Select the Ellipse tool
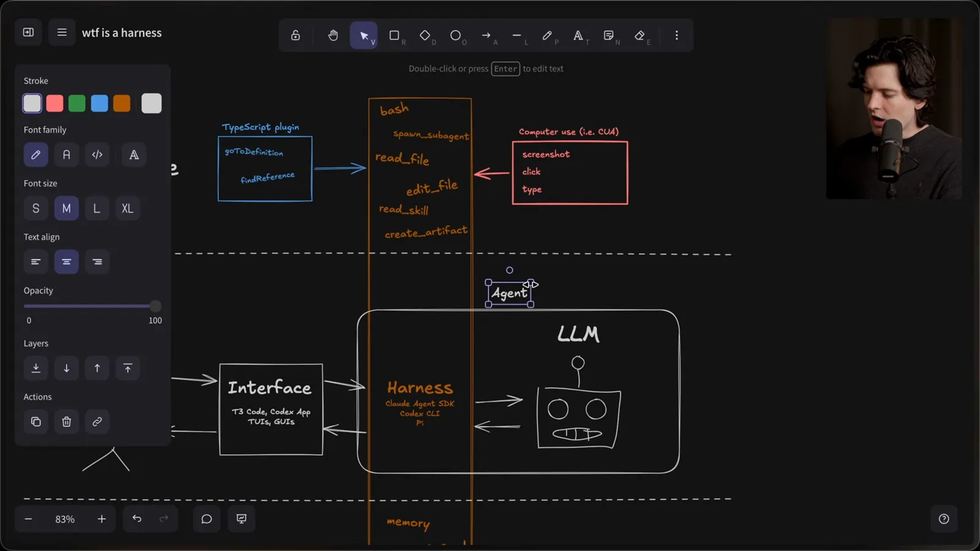Screen dimensions: 980x551 (x=456, y=36)
